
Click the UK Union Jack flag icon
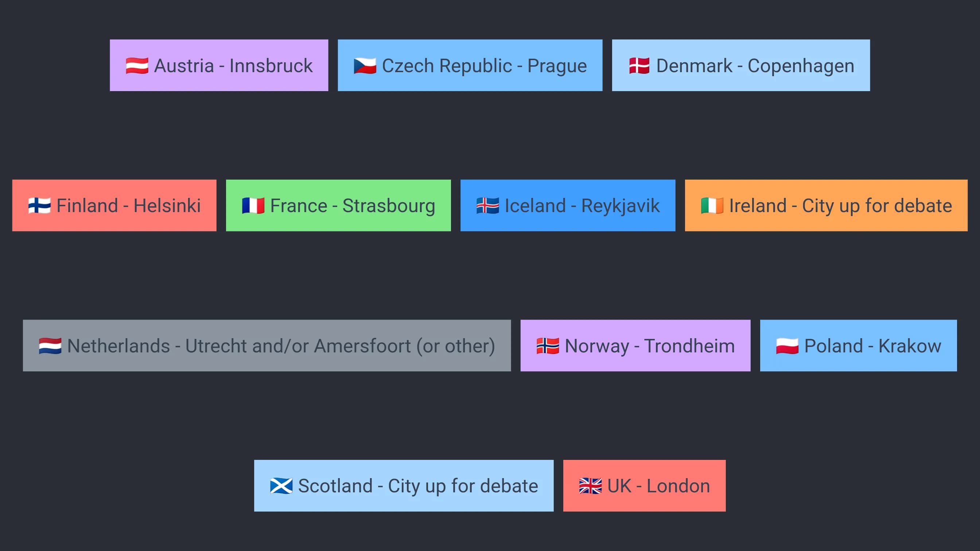point(590,486)
